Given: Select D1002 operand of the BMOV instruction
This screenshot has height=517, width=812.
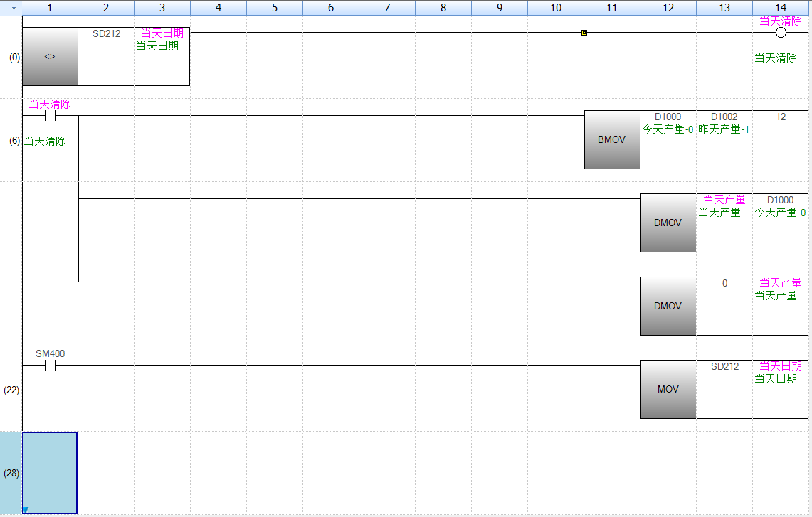Looking at the screenshot, I should [x=724, y=117].
